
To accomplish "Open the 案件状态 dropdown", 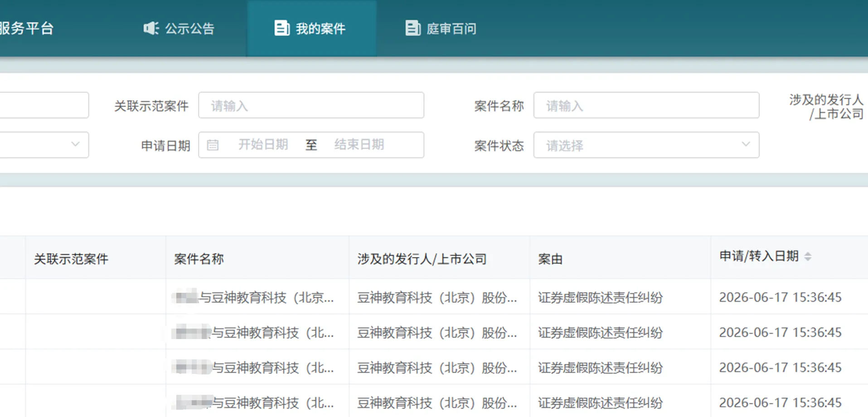I will pyautogui.click(x=646, y=145).
